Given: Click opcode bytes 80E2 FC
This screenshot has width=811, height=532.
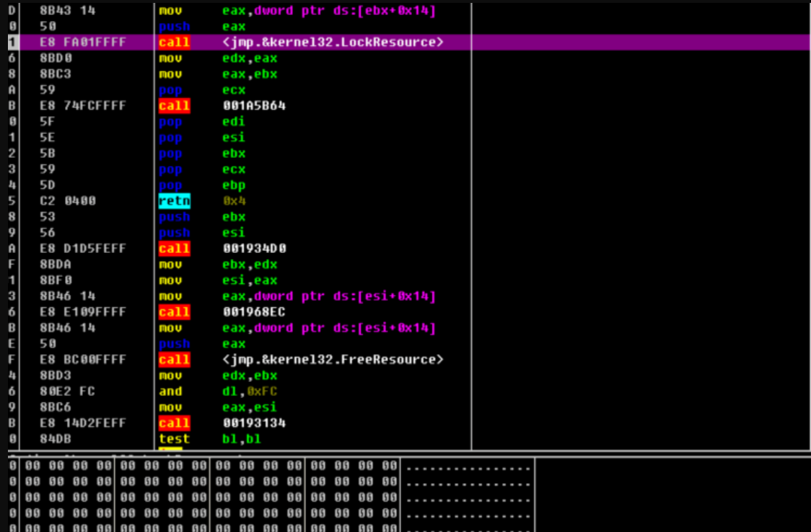Looking at the screenshot, I should click(x=67, y=391).
